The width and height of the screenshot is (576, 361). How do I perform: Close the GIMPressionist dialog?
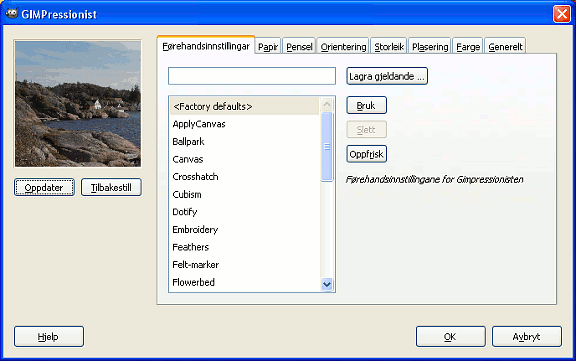562,14
